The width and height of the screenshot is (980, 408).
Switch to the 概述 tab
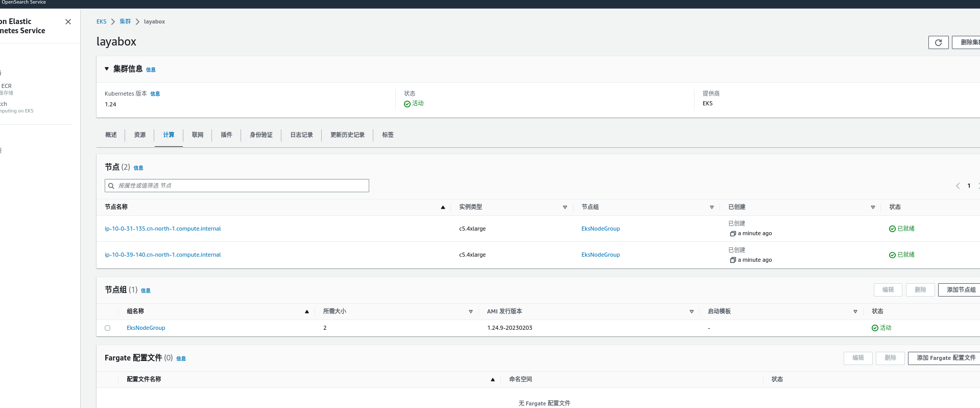(111, 135)
